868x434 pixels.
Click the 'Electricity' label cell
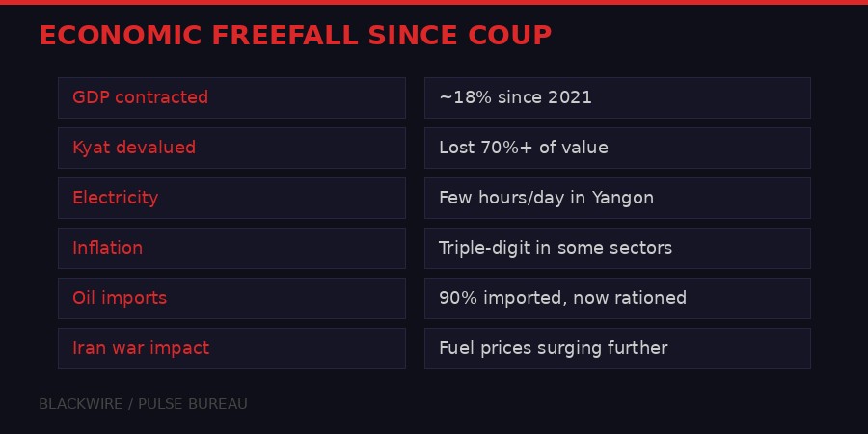pos(231,198)
